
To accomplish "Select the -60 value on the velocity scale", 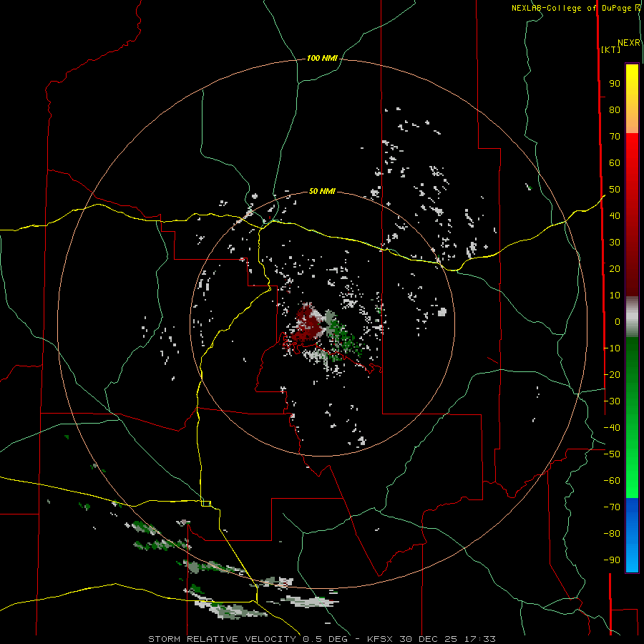I will pos(612,481).
